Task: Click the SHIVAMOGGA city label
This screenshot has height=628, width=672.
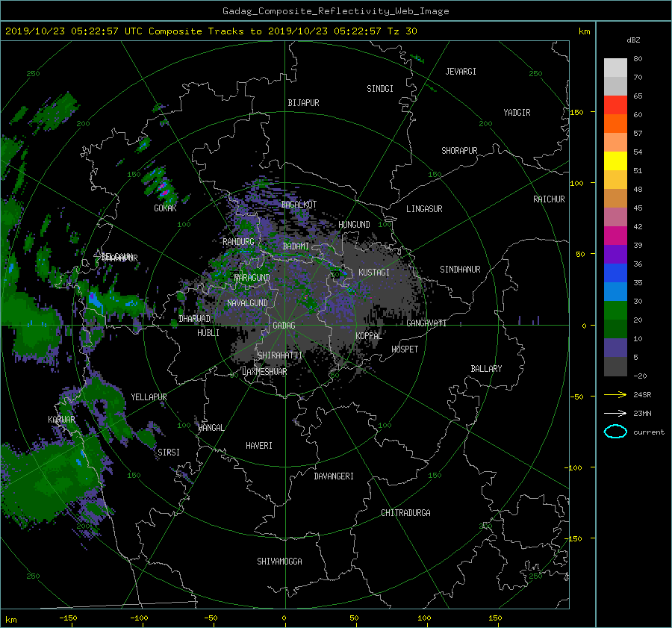Action: (x=279, y=562)
